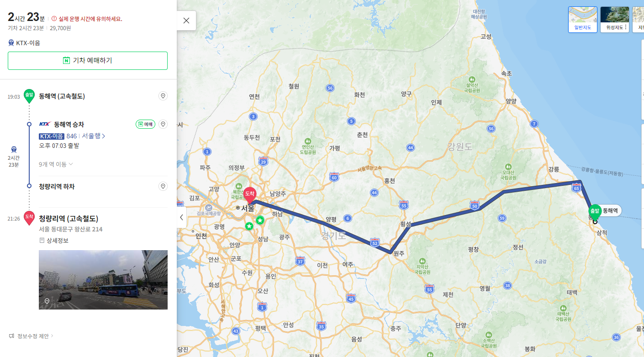Click the warning icon beside the 실제 운행 시간 notice

point(54,19)
